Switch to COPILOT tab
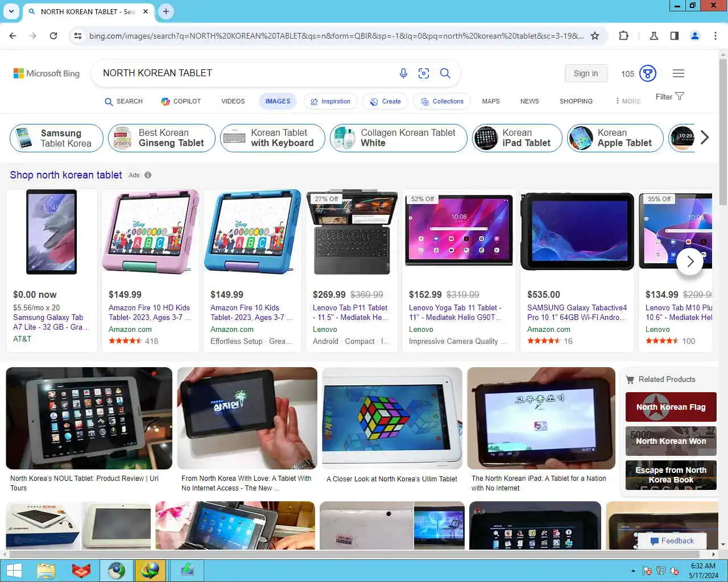This screenshot has height=582, width=728. click(181, 101)
